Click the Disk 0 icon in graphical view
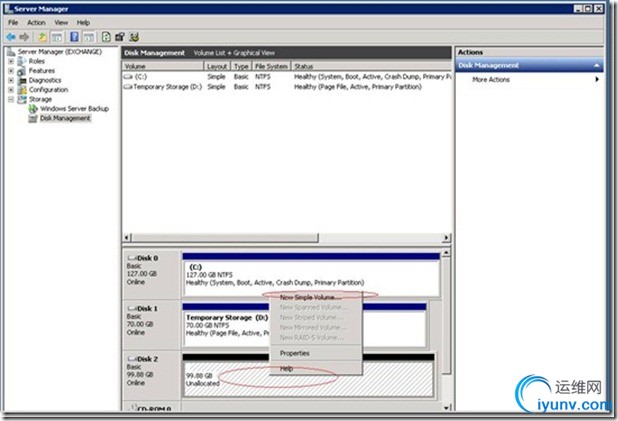 (132, 258)
